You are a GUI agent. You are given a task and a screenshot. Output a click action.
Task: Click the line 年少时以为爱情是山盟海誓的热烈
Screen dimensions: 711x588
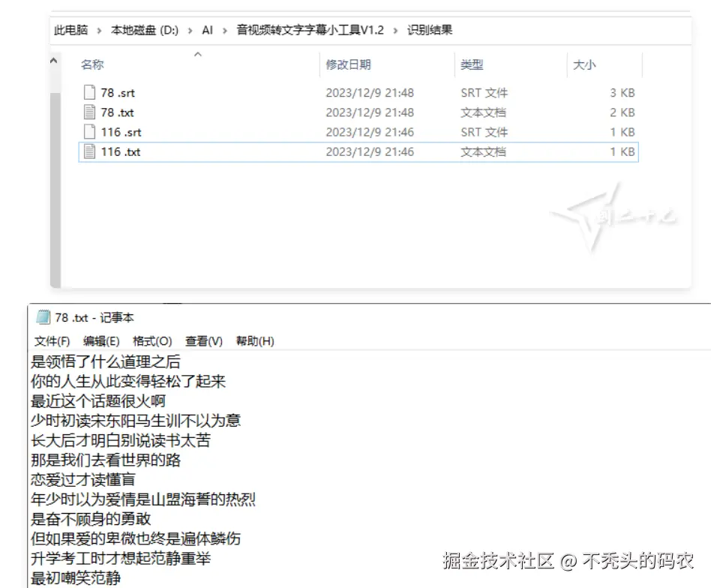click(142, 499)
